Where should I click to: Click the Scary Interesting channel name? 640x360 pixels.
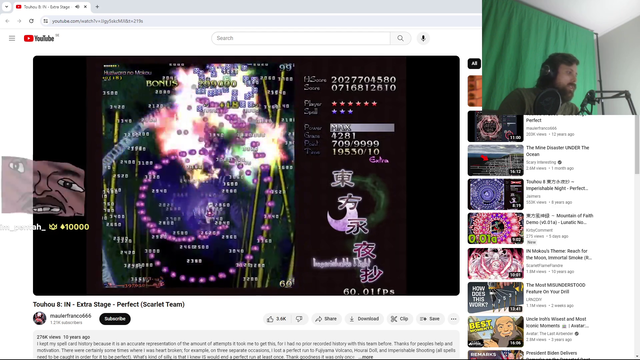tap(541, 162)
